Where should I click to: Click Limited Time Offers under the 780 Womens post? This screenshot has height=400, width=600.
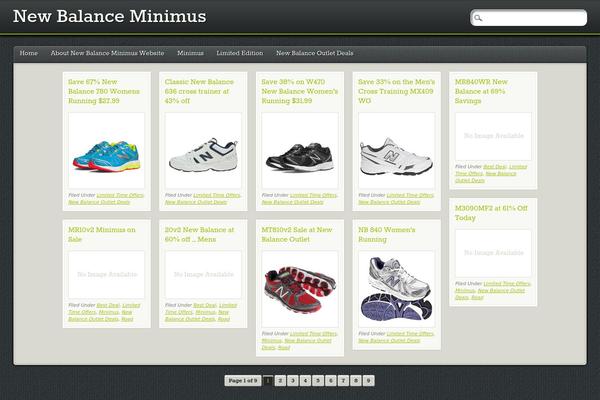(x=120, y=195)
